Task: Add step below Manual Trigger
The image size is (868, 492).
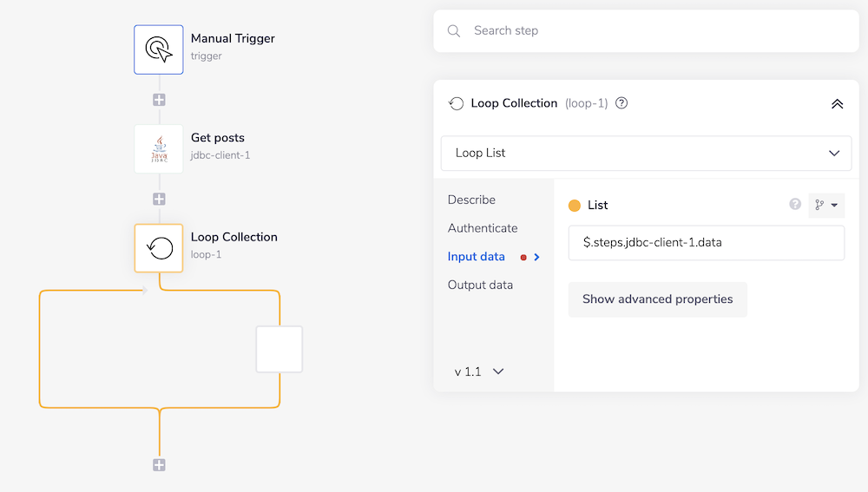Action: (159, 100)
